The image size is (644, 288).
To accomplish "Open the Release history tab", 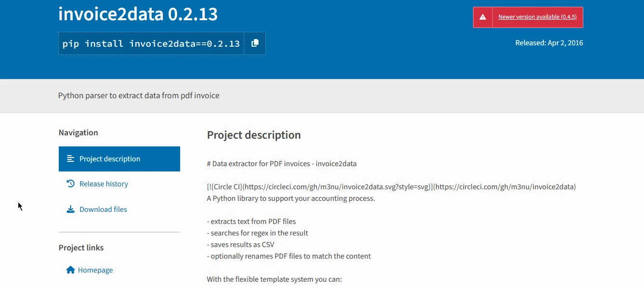I will [104, 184].
